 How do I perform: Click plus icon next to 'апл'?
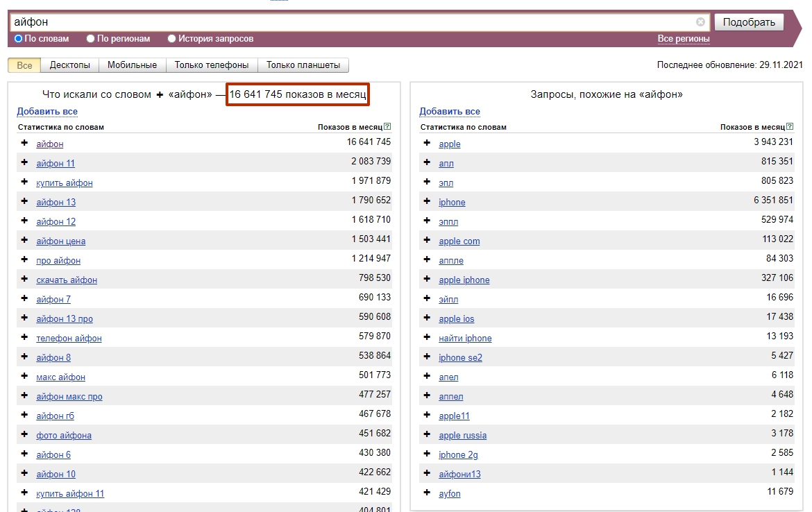[x=427, y=162]
